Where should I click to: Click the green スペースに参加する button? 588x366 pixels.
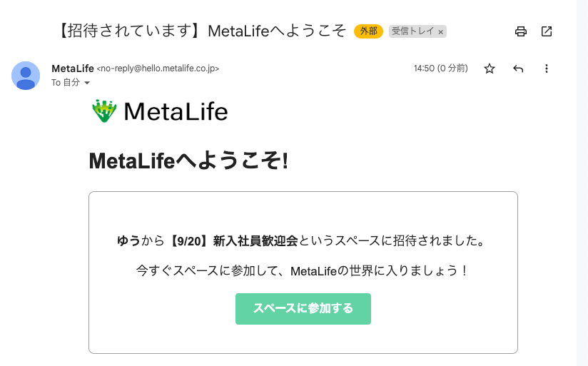tap(303, 309)
